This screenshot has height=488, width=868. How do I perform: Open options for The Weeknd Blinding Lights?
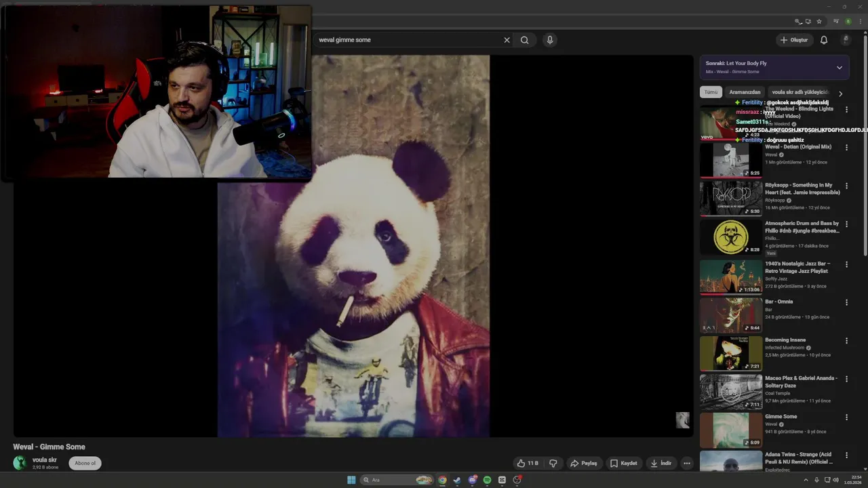[x=846, y=109]
